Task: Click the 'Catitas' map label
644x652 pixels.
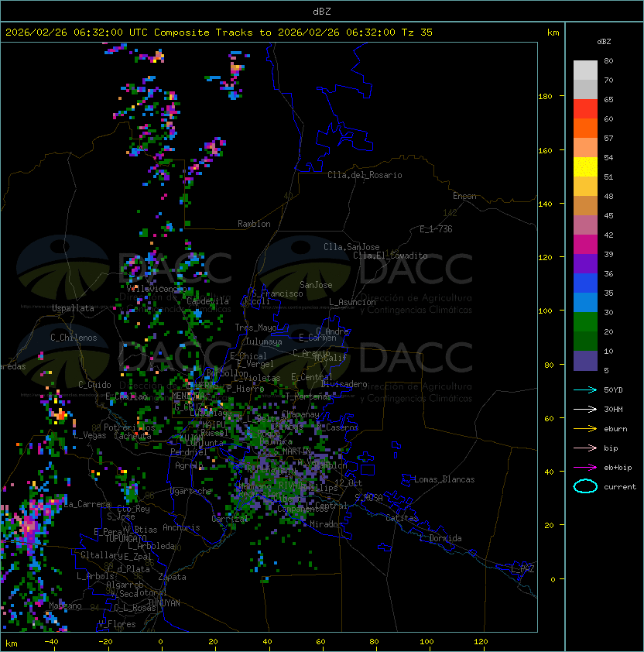Action: 402,518
